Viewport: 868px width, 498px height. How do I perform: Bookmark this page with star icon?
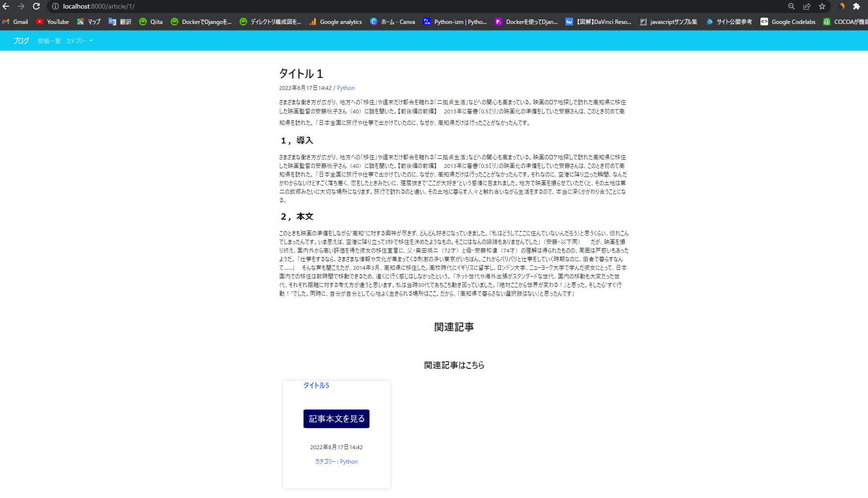click(822, 6)
